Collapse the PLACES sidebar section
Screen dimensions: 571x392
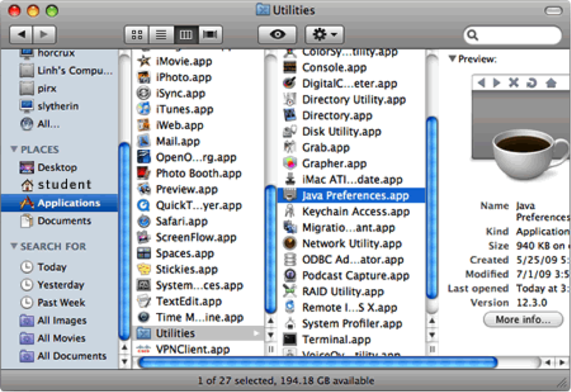(x=14, y=149)
